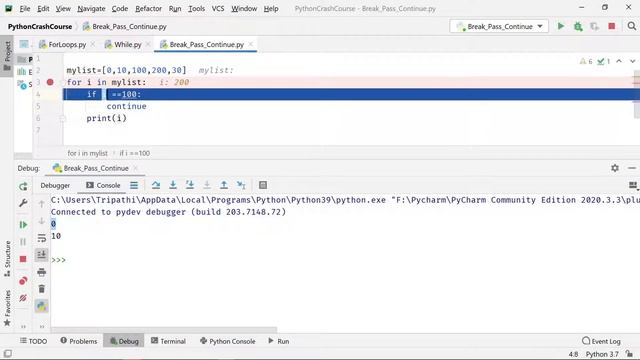Go to next highlighted error arrow
Image resolution: width=640 pixels, height=360 pixels.
(632, 61)
